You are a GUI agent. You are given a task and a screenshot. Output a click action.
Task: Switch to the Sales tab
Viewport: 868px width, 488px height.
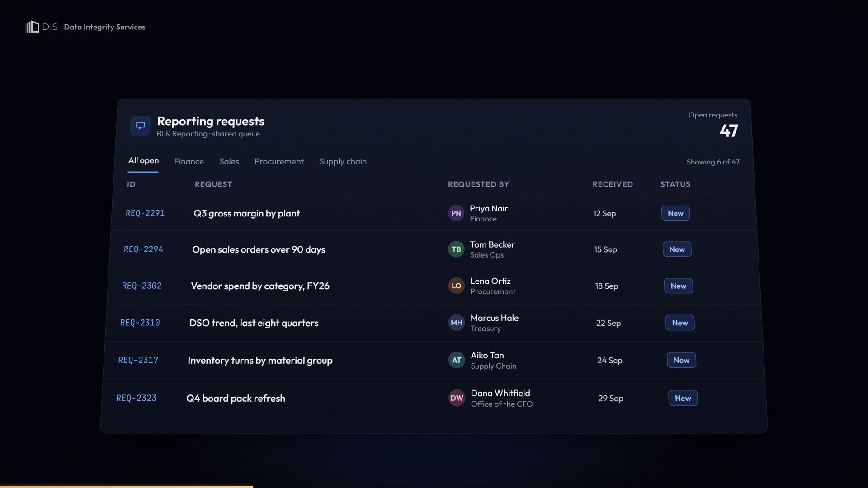(229, 162)
